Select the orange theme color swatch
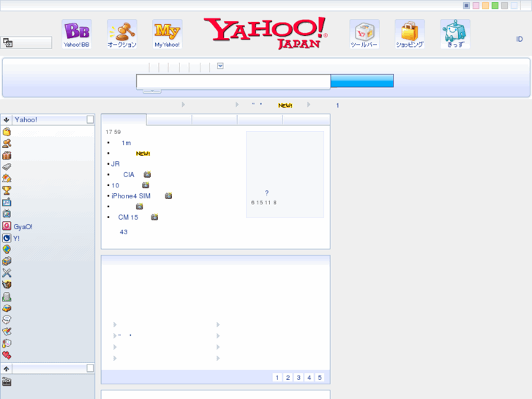This screenshot has height=399, width=532. [x=485, y=5]
